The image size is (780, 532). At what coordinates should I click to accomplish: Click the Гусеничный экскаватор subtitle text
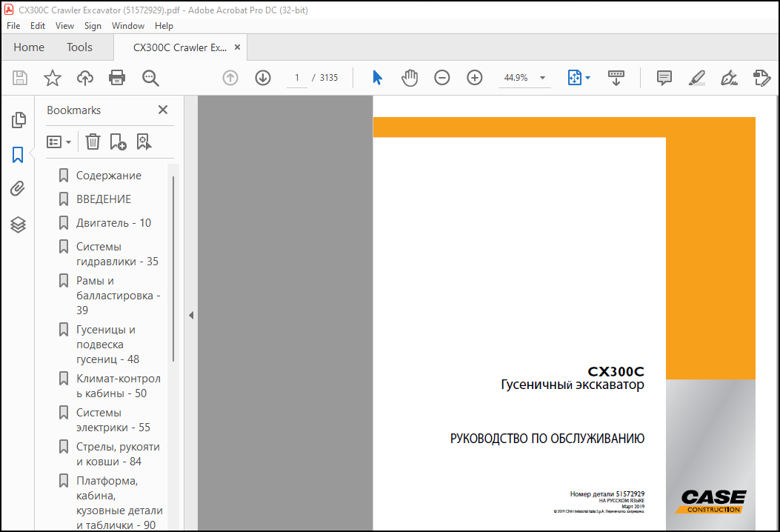coord(573,385)
